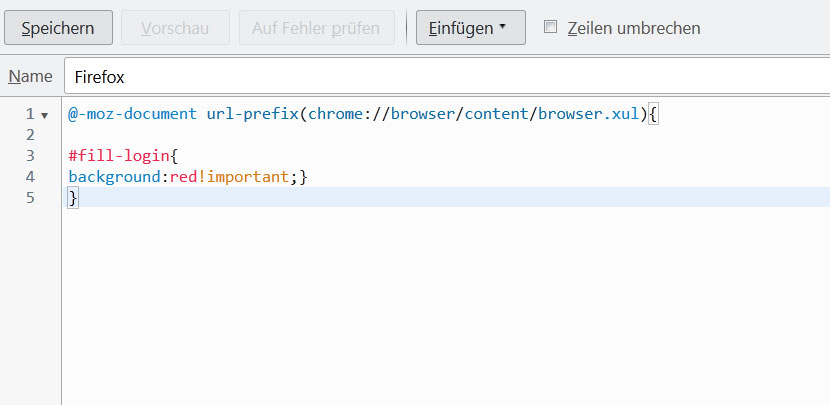830x405 pixels.
Task: Click the Speichern button
Action: [x=57, y=28]
